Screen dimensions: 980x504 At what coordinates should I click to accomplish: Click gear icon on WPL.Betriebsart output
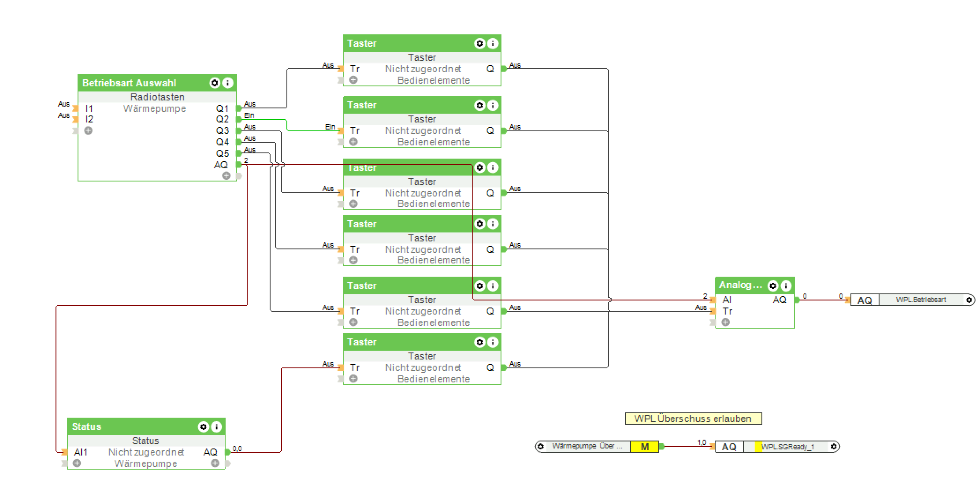pyautogui.click(x=969, y=300)
